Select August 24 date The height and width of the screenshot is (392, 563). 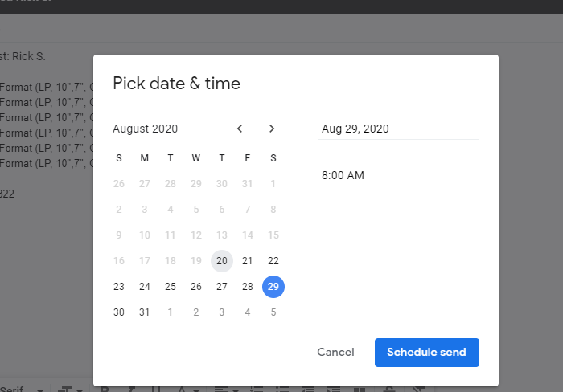[145, 287]
